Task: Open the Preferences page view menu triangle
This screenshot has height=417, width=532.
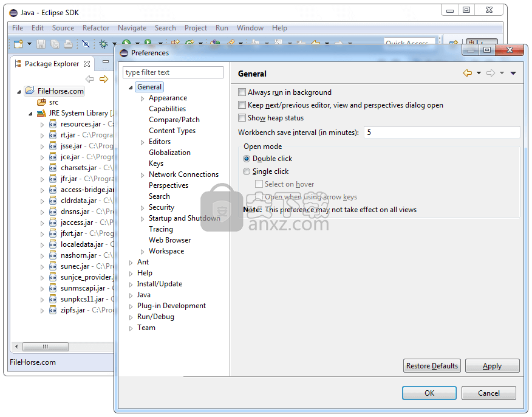Action: pos(513,73)
